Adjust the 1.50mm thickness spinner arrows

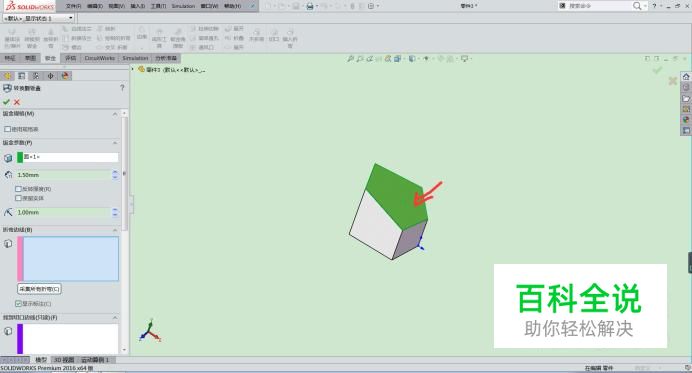click(x=115, y=175)
